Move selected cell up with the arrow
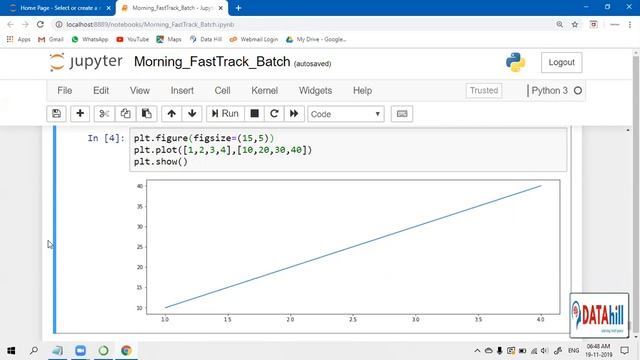The image size is (640, 360). 171,114
